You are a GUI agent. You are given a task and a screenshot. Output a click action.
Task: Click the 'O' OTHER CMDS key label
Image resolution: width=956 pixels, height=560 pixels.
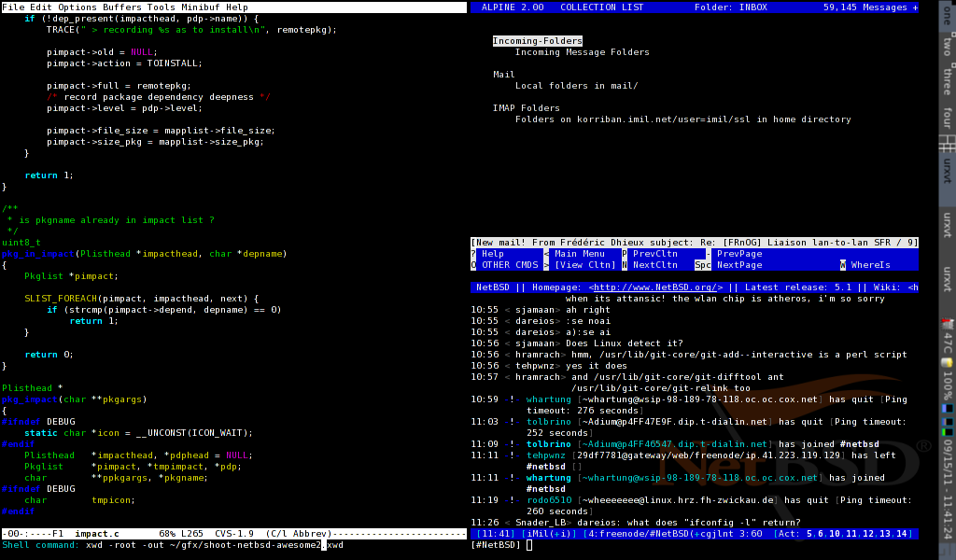pos(474,265)
